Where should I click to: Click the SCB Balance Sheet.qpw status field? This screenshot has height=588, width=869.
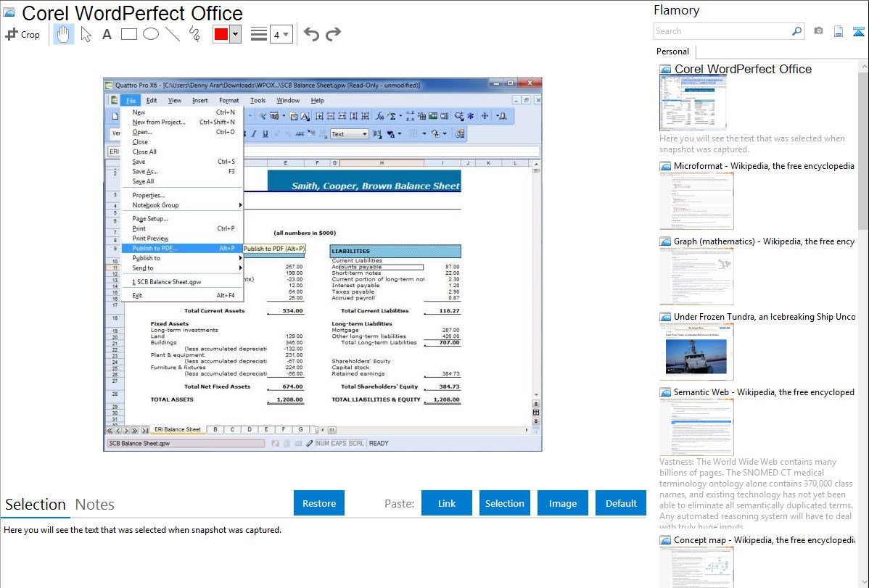[x=186, y=443]
